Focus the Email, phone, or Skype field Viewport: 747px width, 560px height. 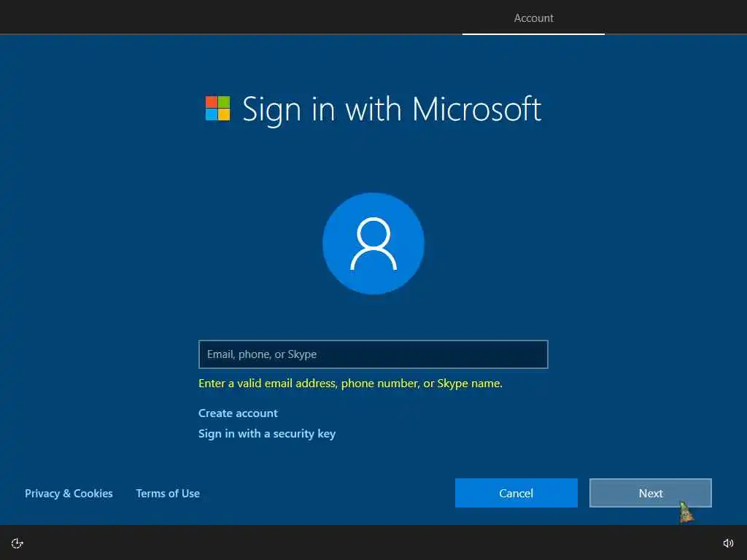373,354
